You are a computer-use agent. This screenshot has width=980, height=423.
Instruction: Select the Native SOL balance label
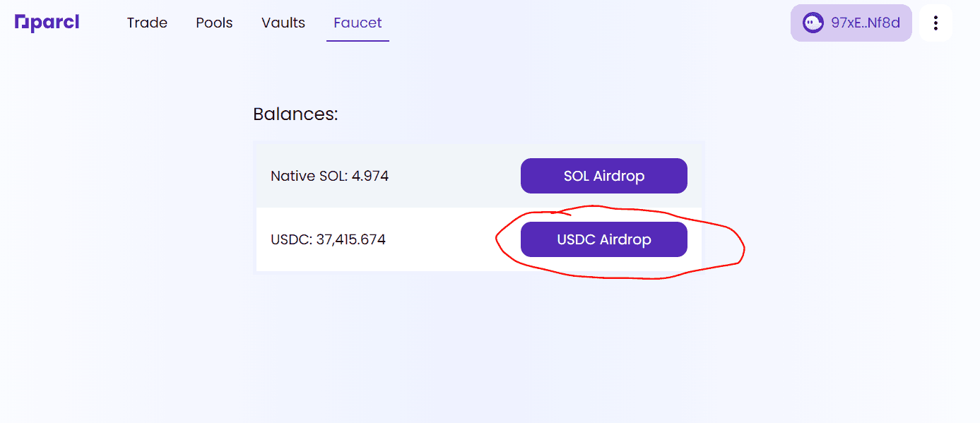(309, 176)
